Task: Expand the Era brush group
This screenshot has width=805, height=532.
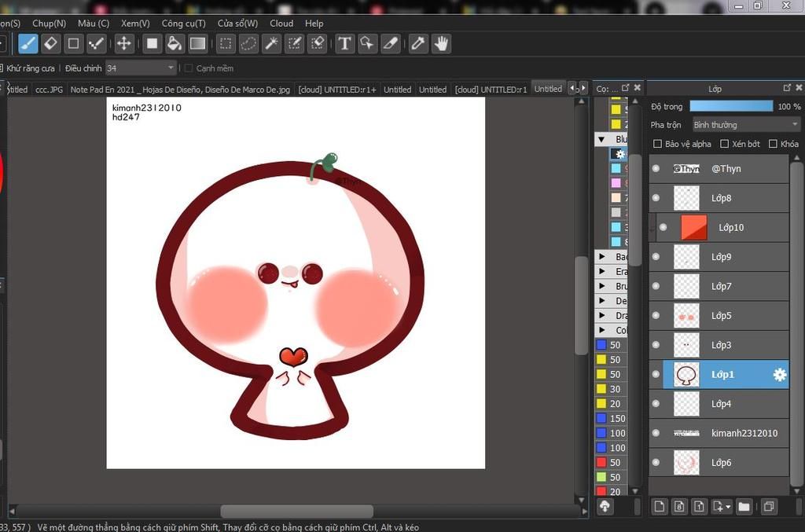Action: 601,271
